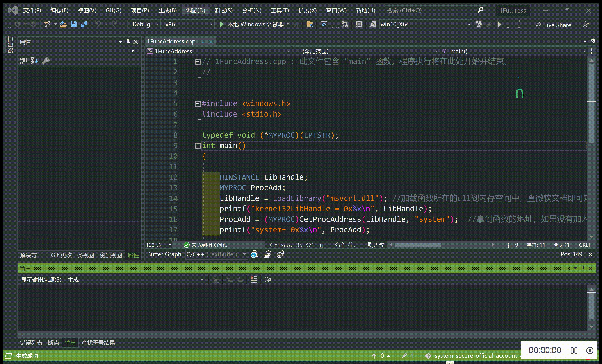Image resolution: width=602 pixels, height=364 pixels.
Task: Open the 1FuncAddress project scope dropdown
Action: tap(218, 51)
